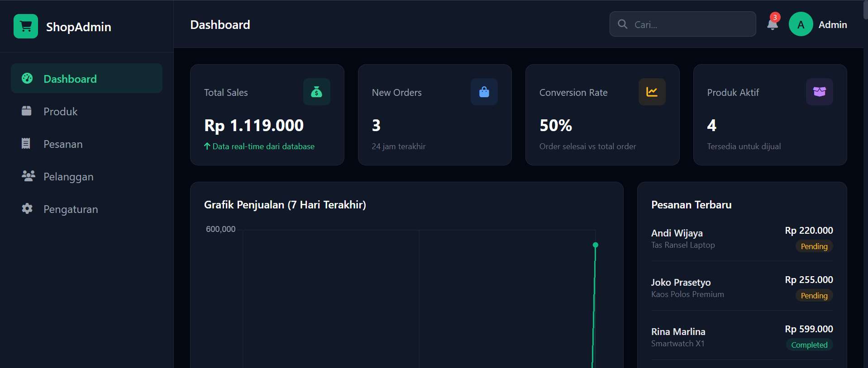Open Joko Prasetyo's order entry

pyautogui.click(x=742, y=288)
